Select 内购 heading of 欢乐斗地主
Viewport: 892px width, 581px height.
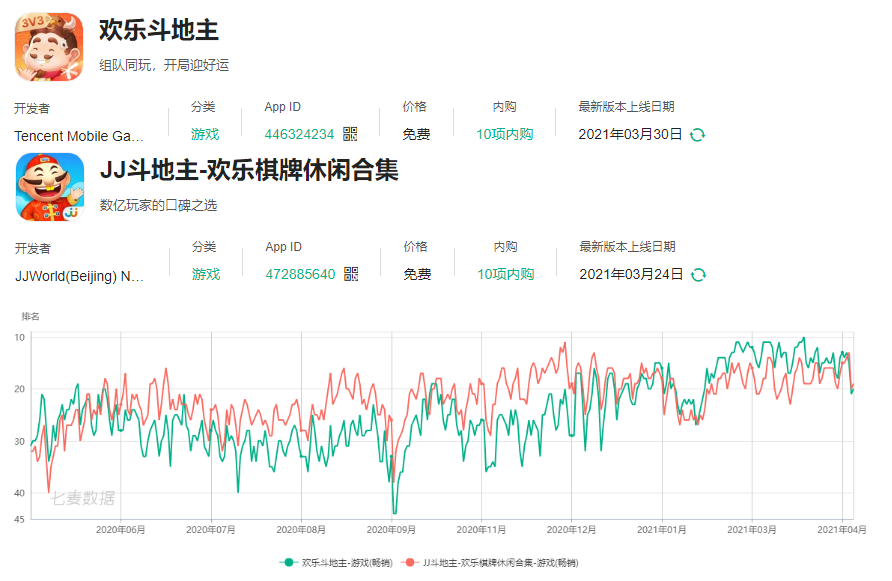[505, 107]
